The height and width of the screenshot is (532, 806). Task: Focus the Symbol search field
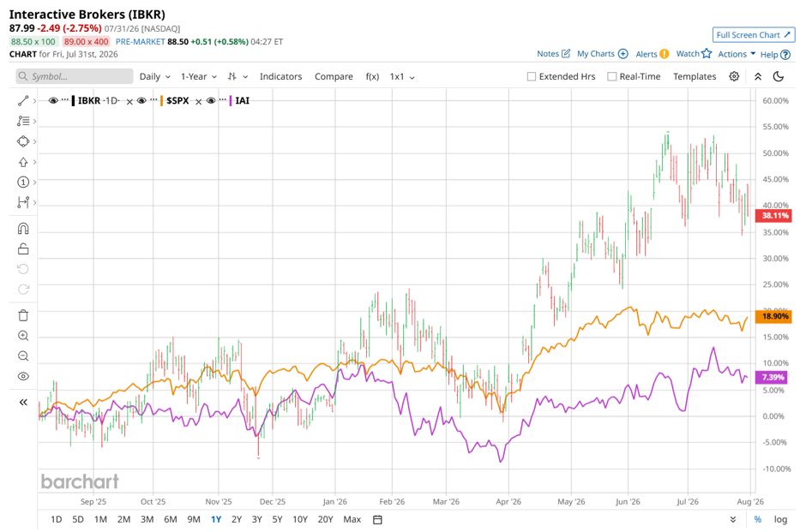pos(75,76)
